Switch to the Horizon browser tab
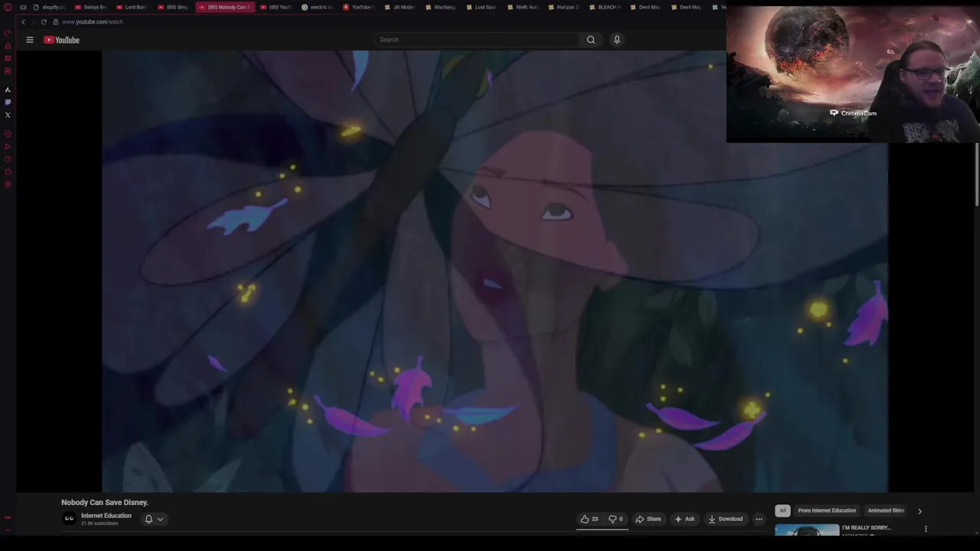Screen dimensions: 980x551 (564, 7)
